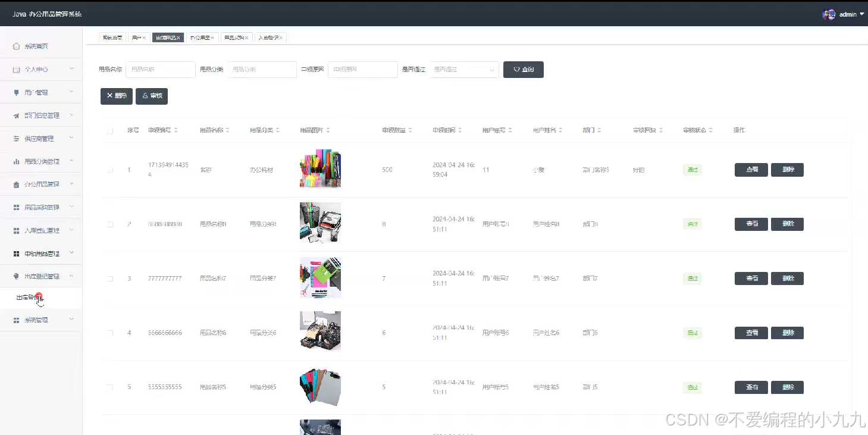The height and width of the screenshot is (435, 868).
Task: Click the 个人中心 sidebar icon
Action: [17, 70]
